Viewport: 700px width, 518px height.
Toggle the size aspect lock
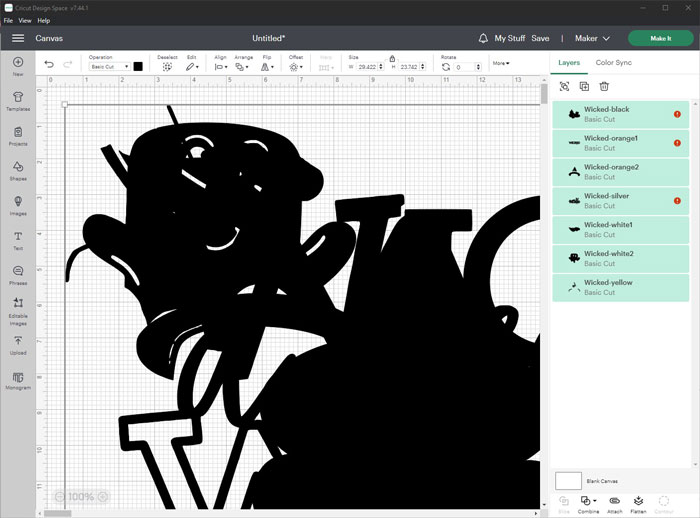[x=392, y=58]
